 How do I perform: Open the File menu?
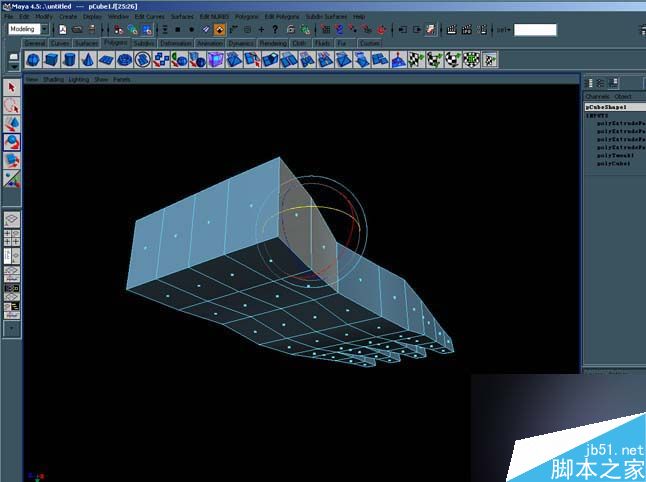coord(9,17)
